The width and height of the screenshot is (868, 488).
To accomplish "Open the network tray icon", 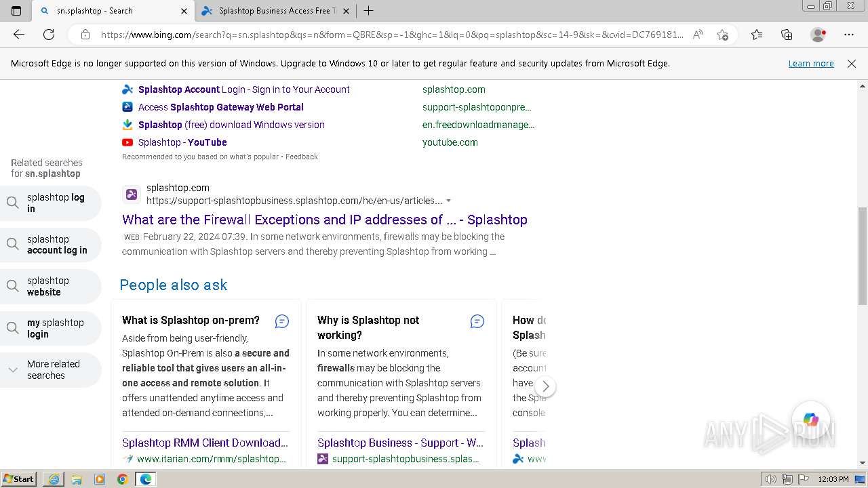I will (x=787, y=479).
